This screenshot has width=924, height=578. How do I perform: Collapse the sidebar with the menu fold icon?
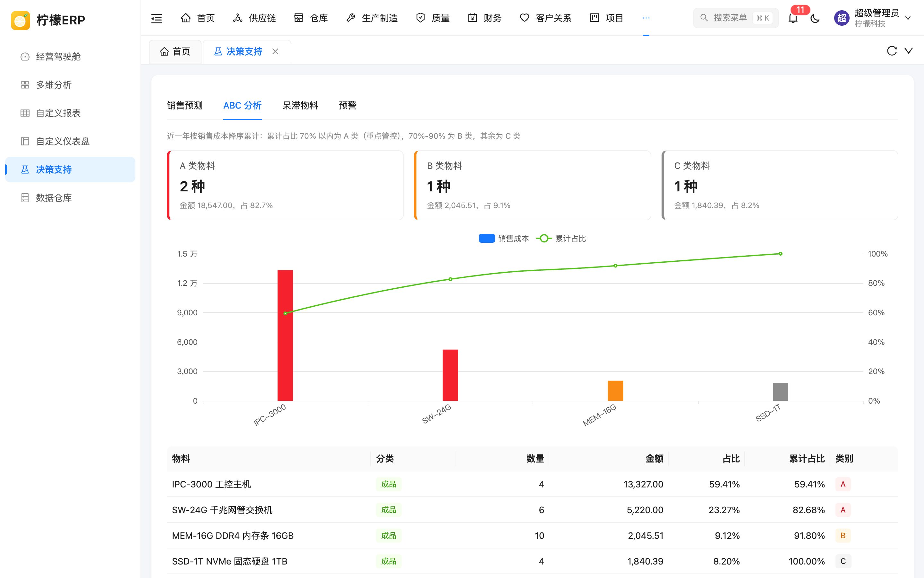[157, 18]
